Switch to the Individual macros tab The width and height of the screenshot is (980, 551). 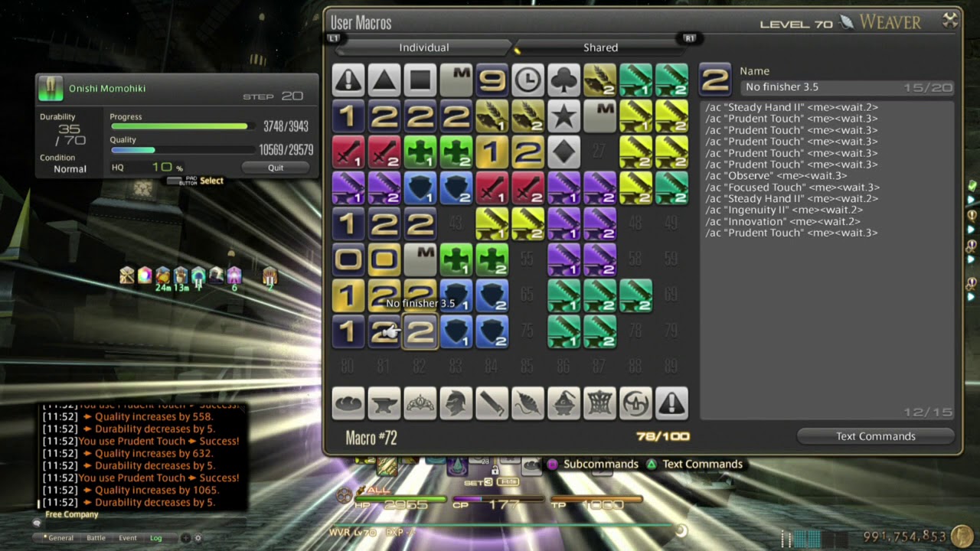(423, 47)
